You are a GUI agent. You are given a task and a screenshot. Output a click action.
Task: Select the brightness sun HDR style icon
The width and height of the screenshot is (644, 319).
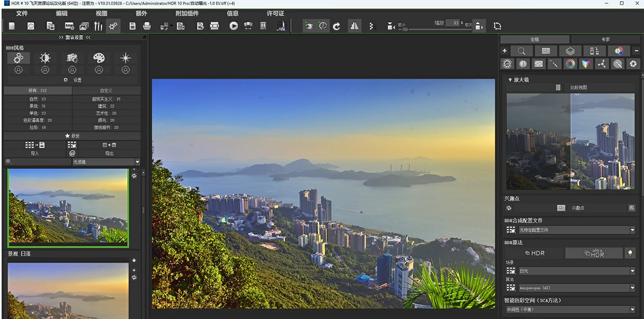pos(45,58)
